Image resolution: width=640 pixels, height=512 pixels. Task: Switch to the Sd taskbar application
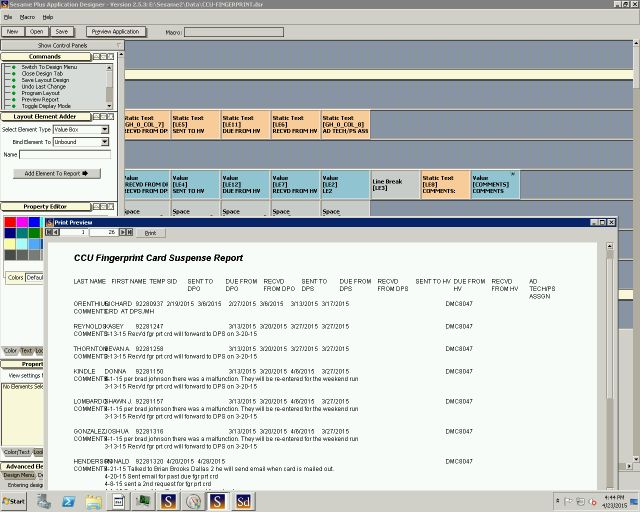(x=243, y=501)
